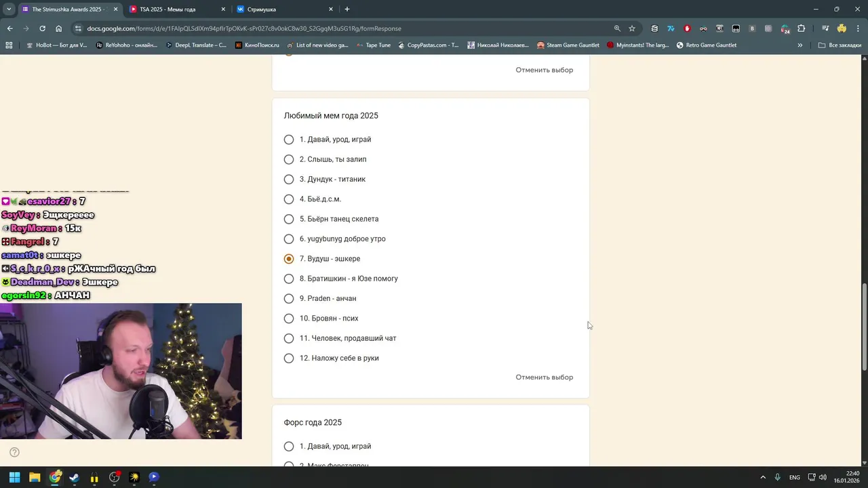Image resolution: width=868 pixels, height=488 pixels.
Task: Open the blue 7TV extension icon
Action: point(671,28)
